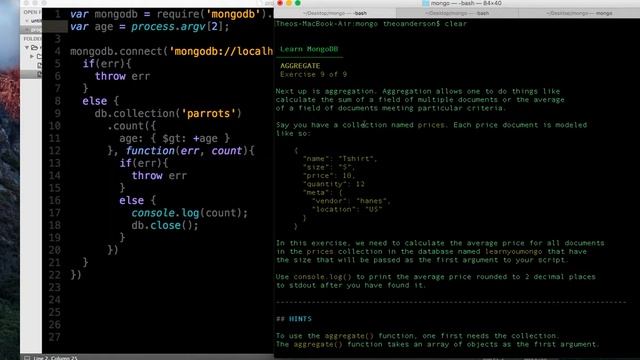640x360 pixels.
Task: Click 'throw err' on line 14
Action: pos(159,176)
